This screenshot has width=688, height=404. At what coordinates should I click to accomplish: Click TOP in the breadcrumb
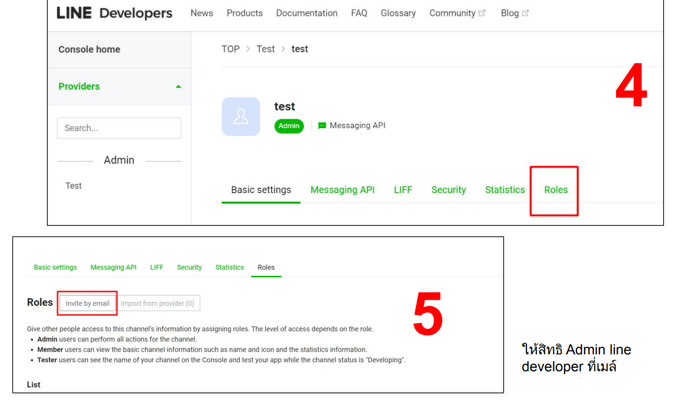pos(231,49)
